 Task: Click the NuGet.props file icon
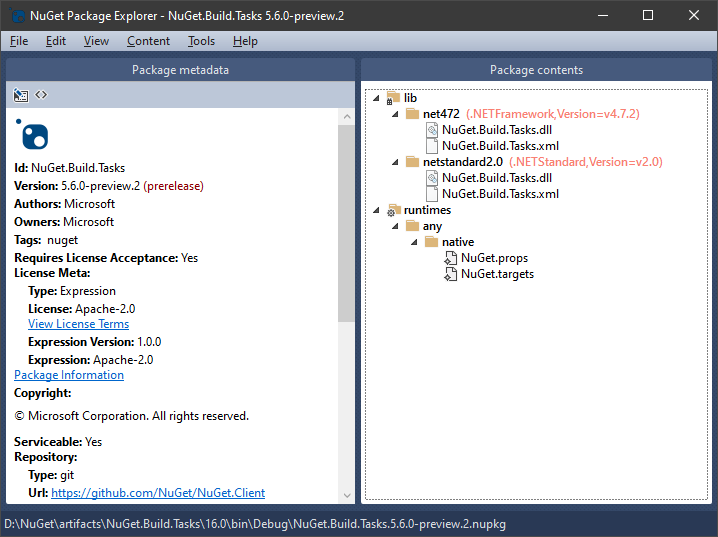pyautogui.click(x=451, y=258)
